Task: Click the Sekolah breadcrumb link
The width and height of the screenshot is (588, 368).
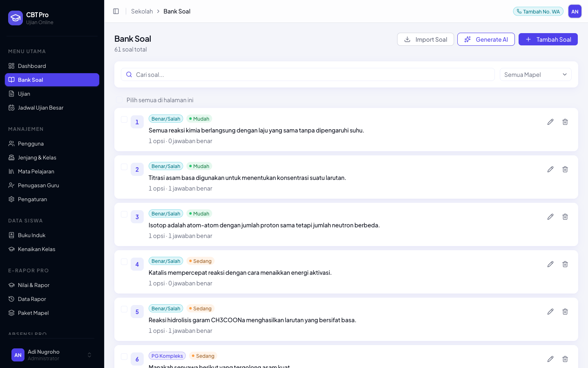Action: [142, 11]
